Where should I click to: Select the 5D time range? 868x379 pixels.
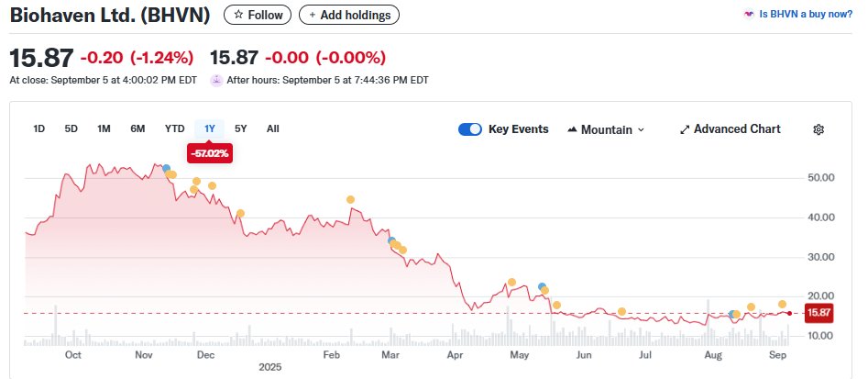tap(71, 128)
